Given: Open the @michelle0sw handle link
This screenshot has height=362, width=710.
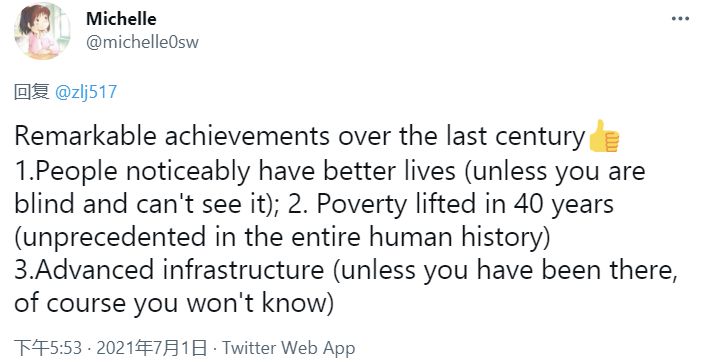Looking at the screenshot, I should 142,42.
